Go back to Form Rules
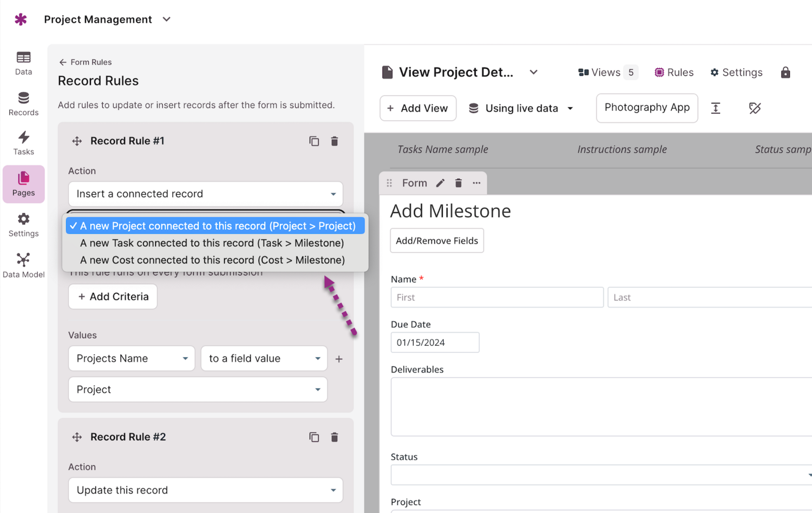The width and height of the screenshot is (812, 513). (x=86, y=62)
